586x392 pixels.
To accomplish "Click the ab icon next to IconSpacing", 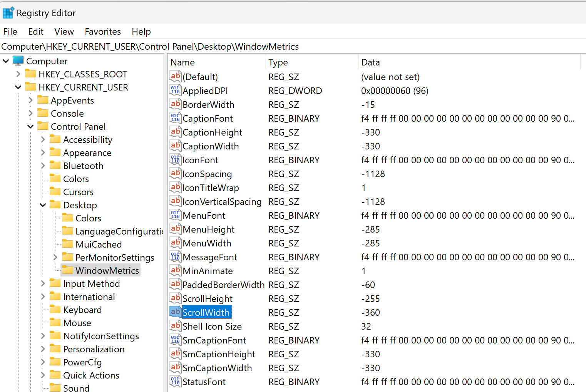I will click(175, 173).
